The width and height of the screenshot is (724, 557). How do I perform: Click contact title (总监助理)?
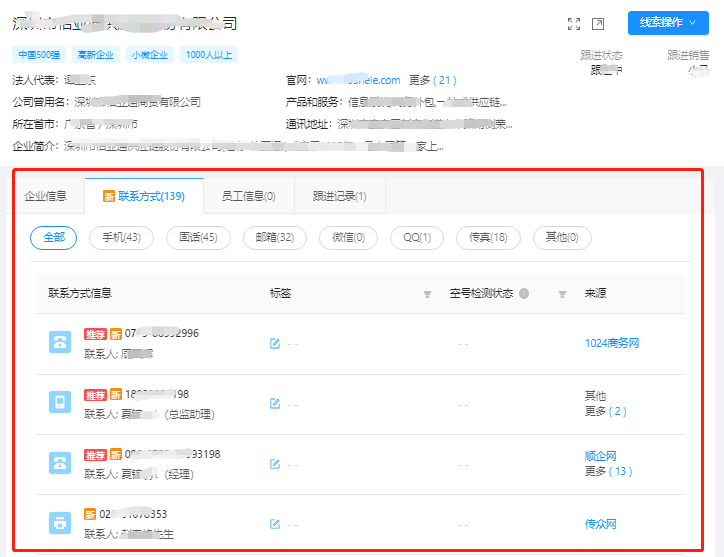click(x=189, y=414)
